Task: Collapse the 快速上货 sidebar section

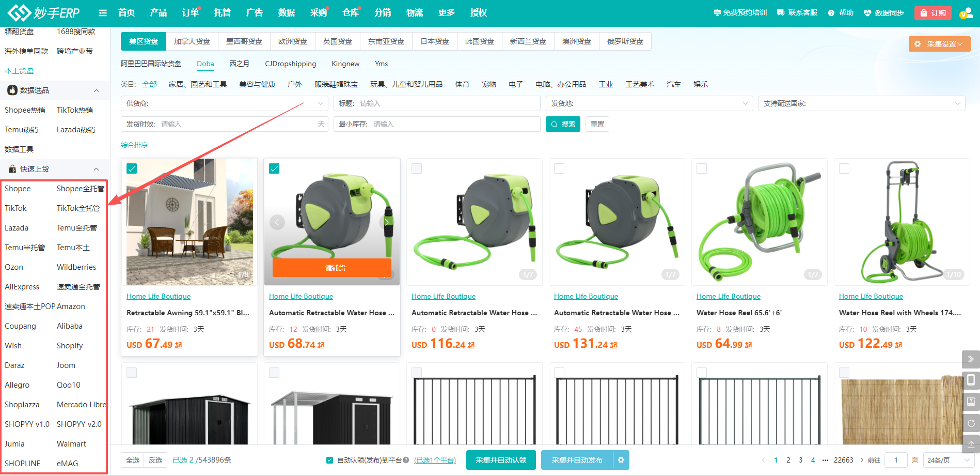Action: [x=96, y=169]
